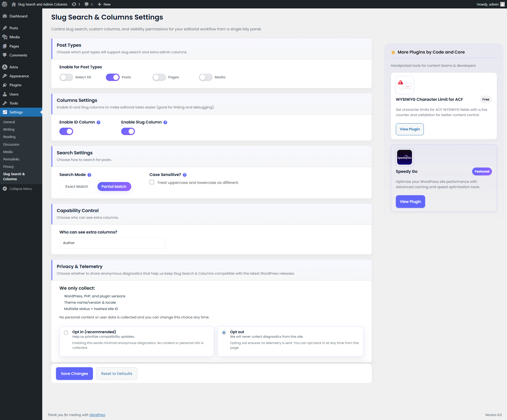This screenshot has height=420, width=507.
Task: Go to the Privacy settings menu item
Action: tap(8, 166)
